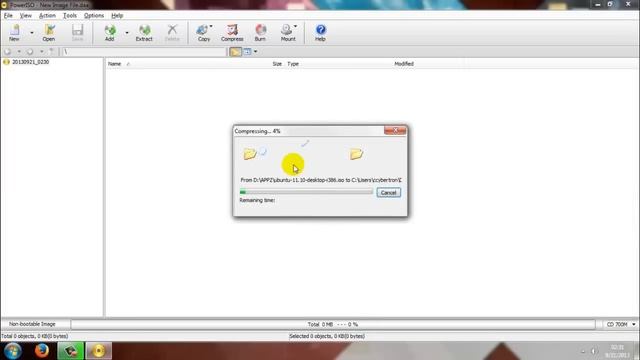640x360 pixels.
Task: Click the Delete toolbar icon
Action: 172,33
